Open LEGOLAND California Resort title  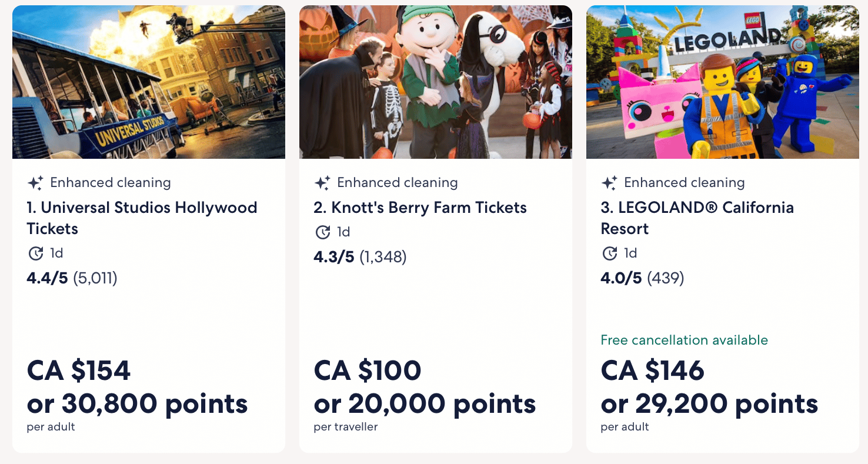point(697,218)
